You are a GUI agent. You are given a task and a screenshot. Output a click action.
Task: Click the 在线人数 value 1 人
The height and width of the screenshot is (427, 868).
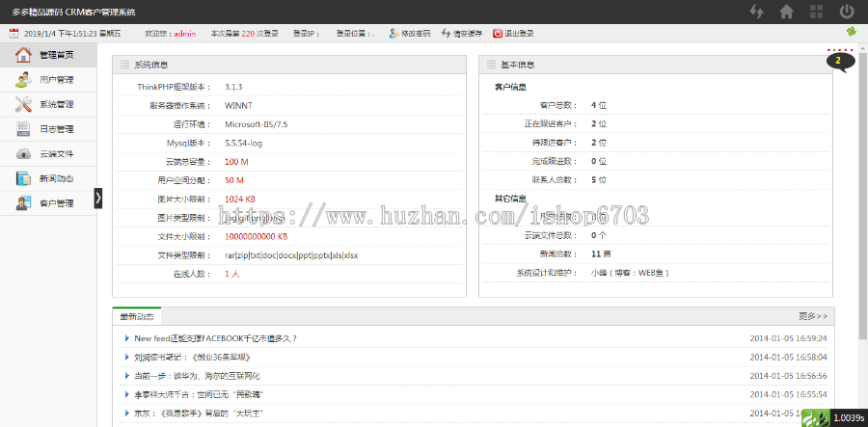[231, 274]
